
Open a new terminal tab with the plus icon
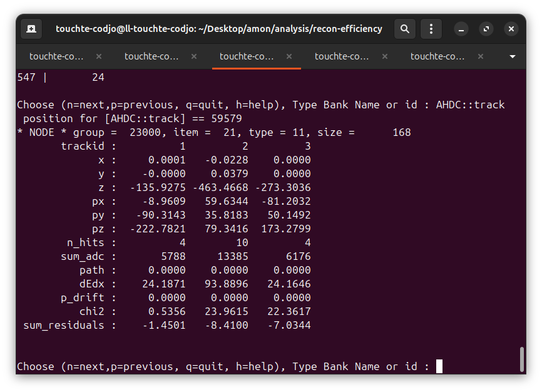[31, 29]
